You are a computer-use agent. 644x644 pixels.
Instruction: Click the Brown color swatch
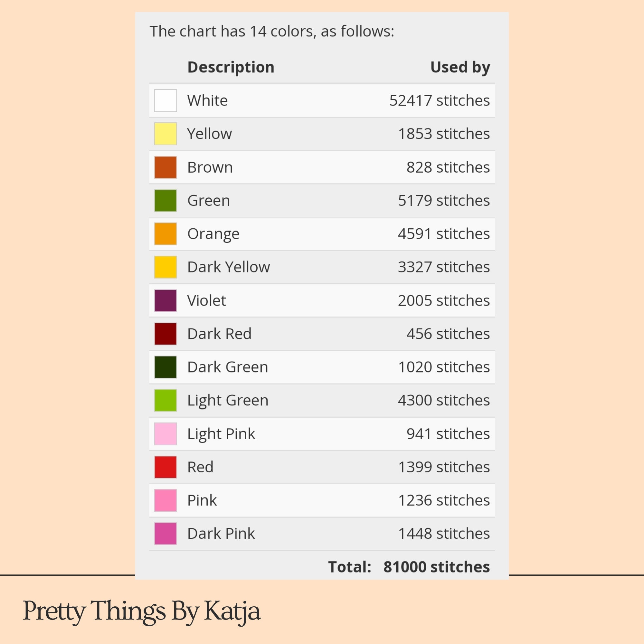click(x=165, y=167)
